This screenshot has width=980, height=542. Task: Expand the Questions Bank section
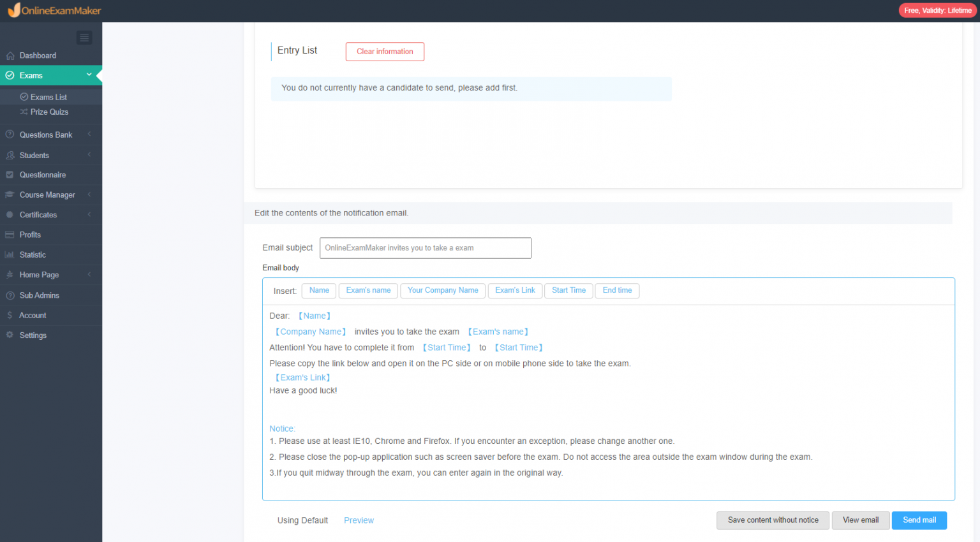point(89,135)
